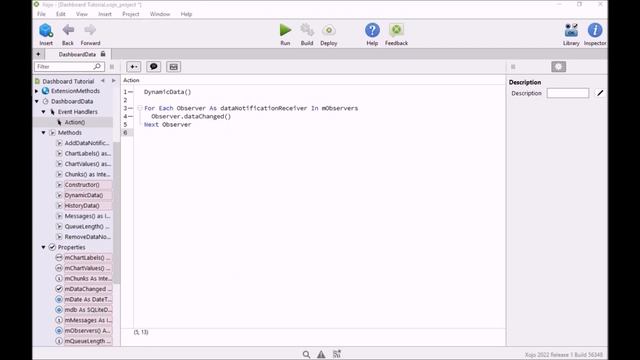Screen dimensions: 640x360
Task: Select the Chunks() method
Action: coord(87,174)
